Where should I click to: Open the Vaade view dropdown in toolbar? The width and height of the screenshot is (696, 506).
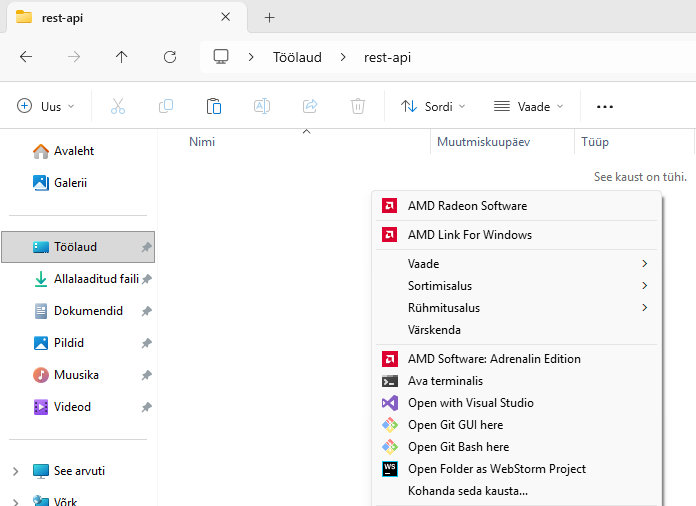pyautogui.click(x=528, y=106)
